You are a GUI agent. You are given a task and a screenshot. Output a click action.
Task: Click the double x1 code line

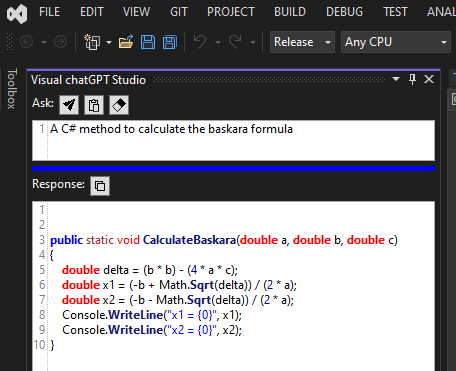click(179, 285)
